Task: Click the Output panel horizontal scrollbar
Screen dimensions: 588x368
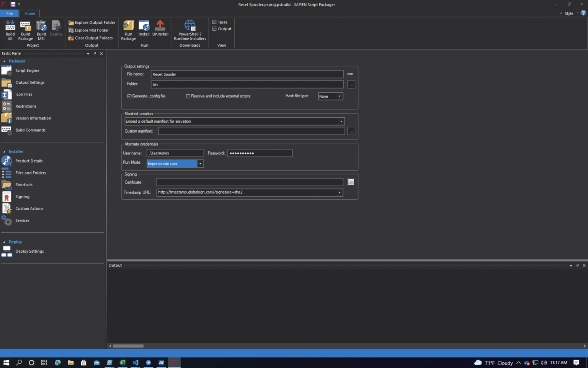Action: [128, 346]
